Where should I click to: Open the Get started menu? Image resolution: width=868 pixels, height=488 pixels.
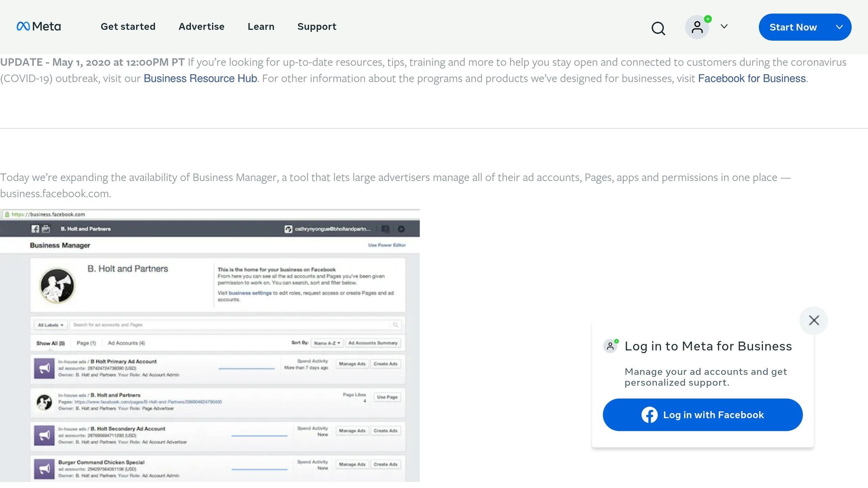click(128, 27)
